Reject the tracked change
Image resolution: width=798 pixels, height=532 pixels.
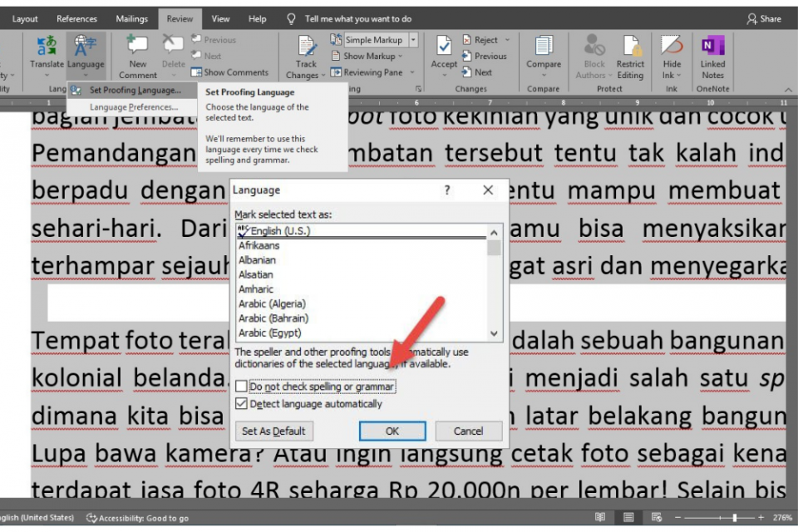[481, 40]
